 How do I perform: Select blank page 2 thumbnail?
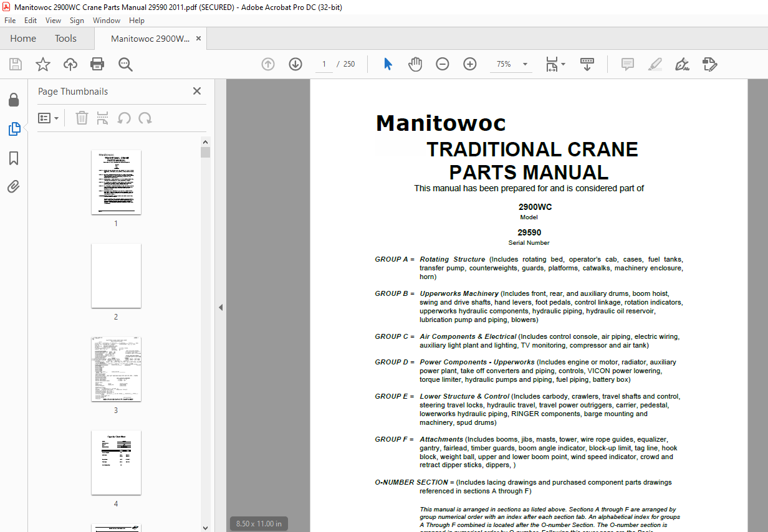(116, 275)
